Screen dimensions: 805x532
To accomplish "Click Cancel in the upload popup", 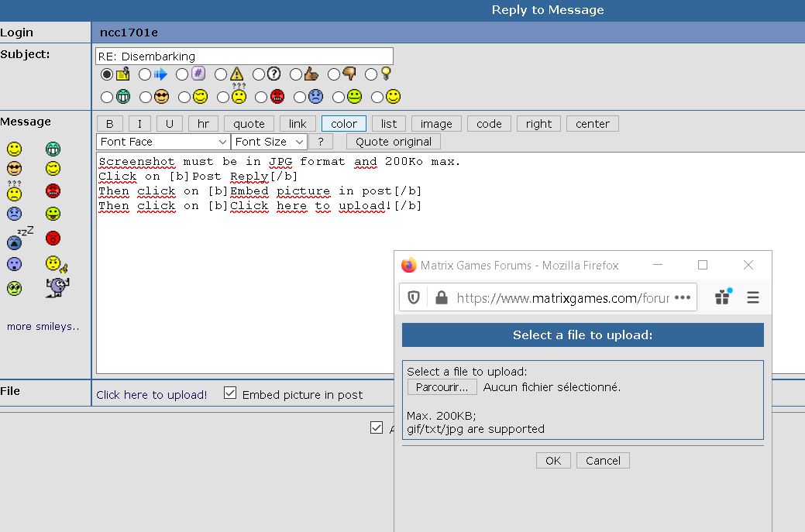I will [603, 461].
